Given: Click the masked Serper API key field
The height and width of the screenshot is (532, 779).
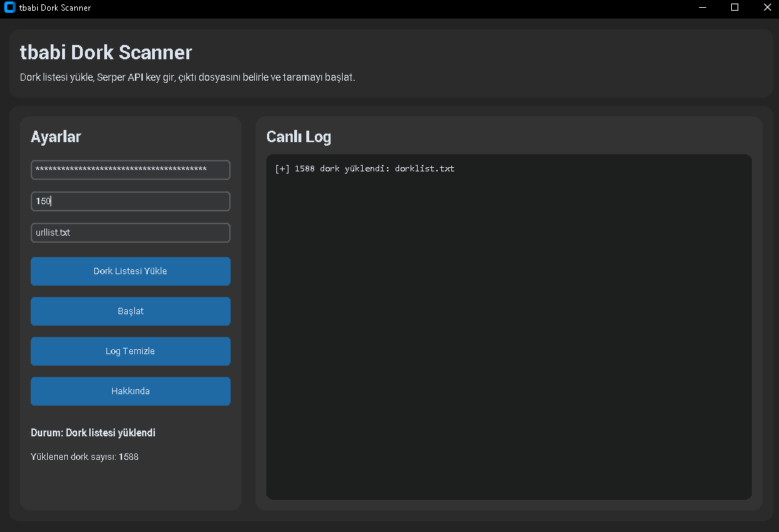Looking at the screenshot, I should coord(130,170).
